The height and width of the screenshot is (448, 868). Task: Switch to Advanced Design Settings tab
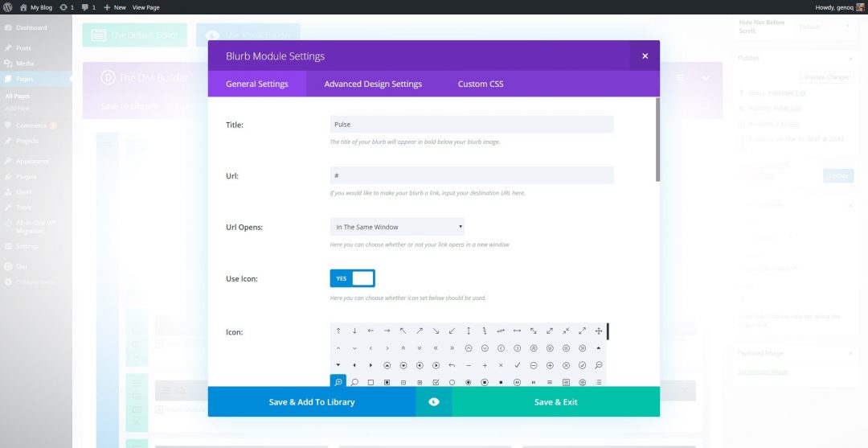tap(373, 84)
